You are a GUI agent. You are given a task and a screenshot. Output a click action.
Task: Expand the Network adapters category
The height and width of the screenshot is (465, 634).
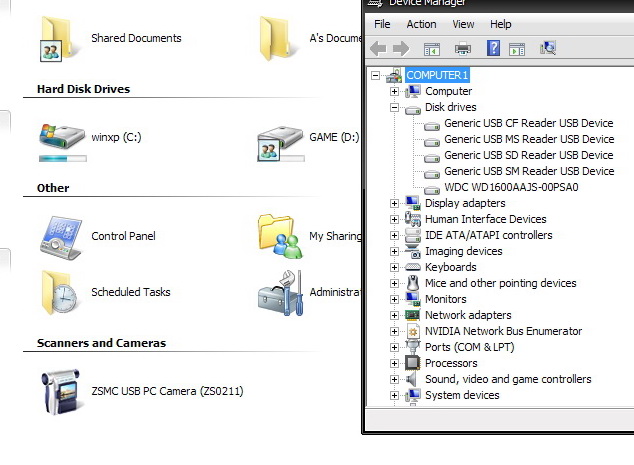coord(394,315)
